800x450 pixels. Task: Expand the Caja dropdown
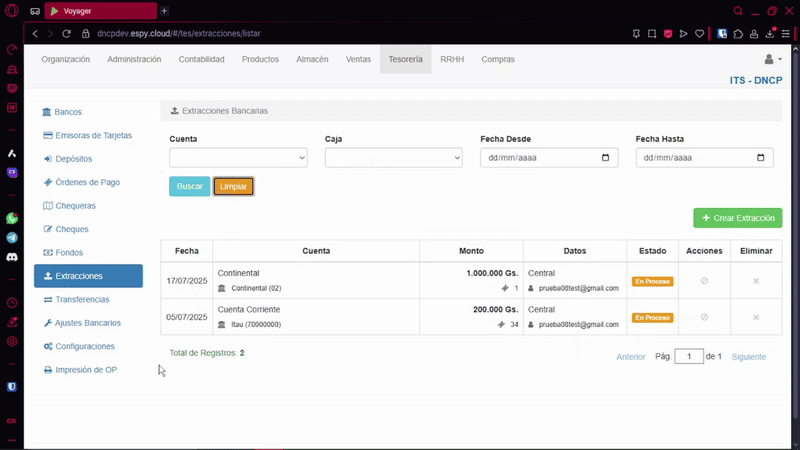(393, 158)
